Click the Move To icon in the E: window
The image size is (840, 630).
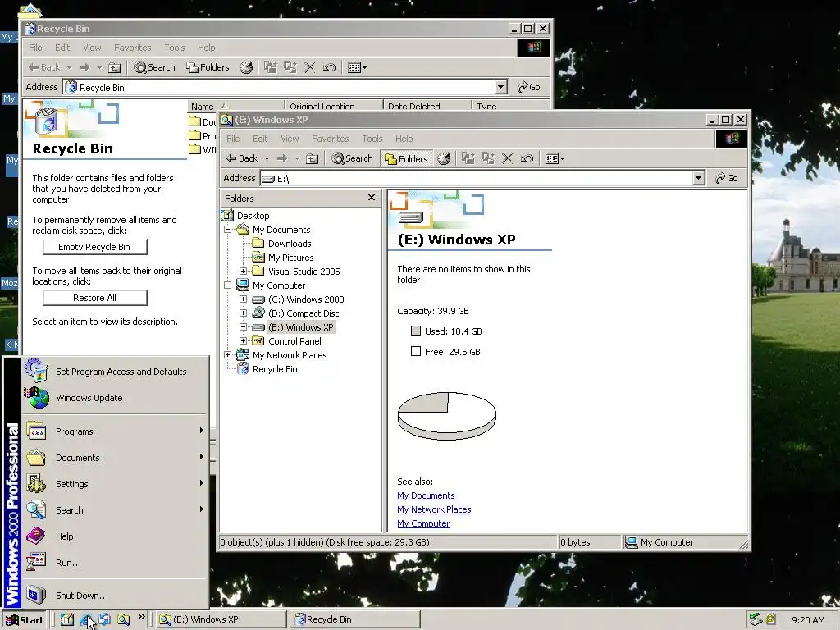tap(468, 158)
